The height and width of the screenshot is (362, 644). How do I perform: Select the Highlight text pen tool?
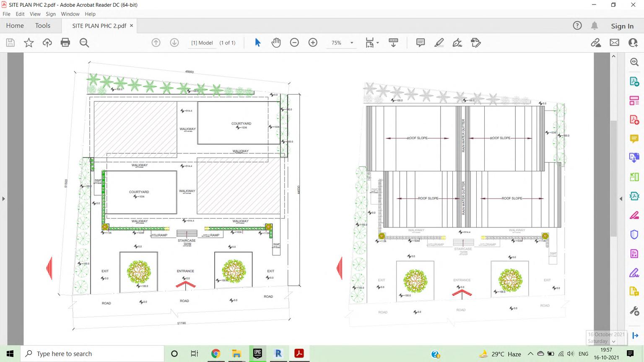(x=439, y=43)
